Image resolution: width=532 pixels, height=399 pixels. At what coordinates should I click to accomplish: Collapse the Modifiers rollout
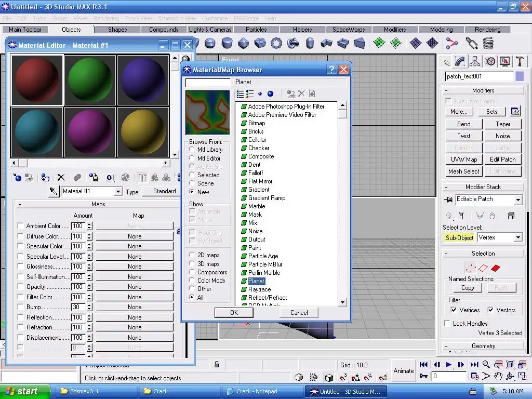(483, 90)
